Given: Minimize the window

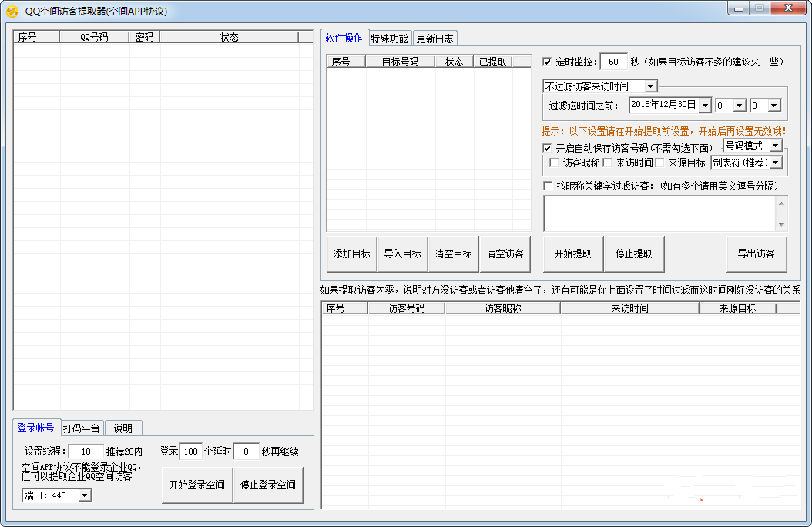Looking at the screenshot, I should coord(739,8).
